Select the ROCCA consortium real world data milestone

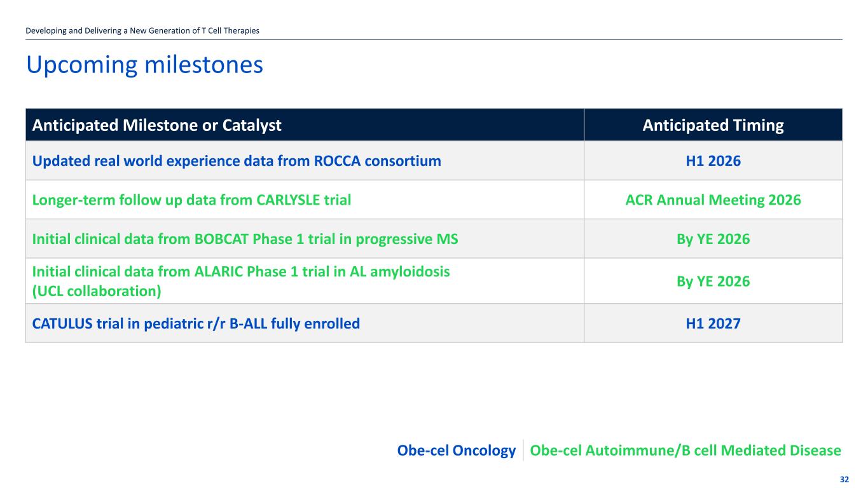click(237, 161)
